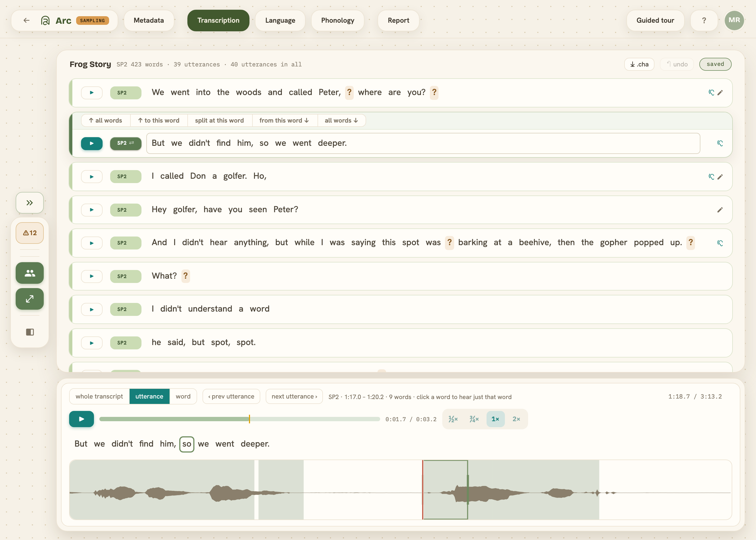Open help with the question mark button
This screenshot has height=540, width=756.
[704, 20]
